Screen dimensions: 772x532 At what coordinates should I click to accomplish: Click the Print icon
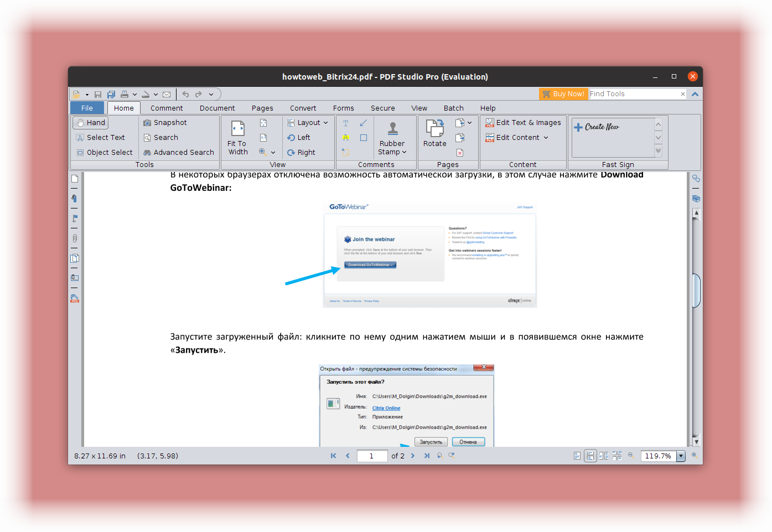[x=125, y=94]
